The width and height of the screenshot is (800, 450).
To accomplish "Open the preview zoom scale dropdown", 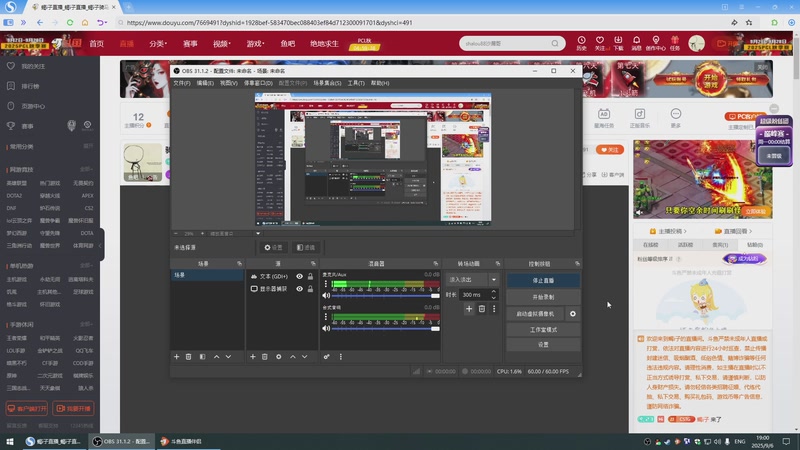I will (258, 234).
